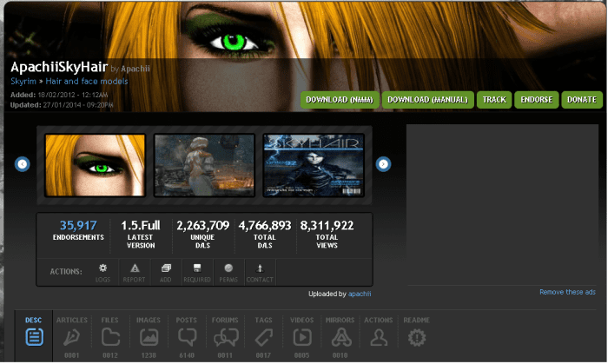Open author Apachii link in title
This screenshot has height=364, width=608.
tap(135, 69)
